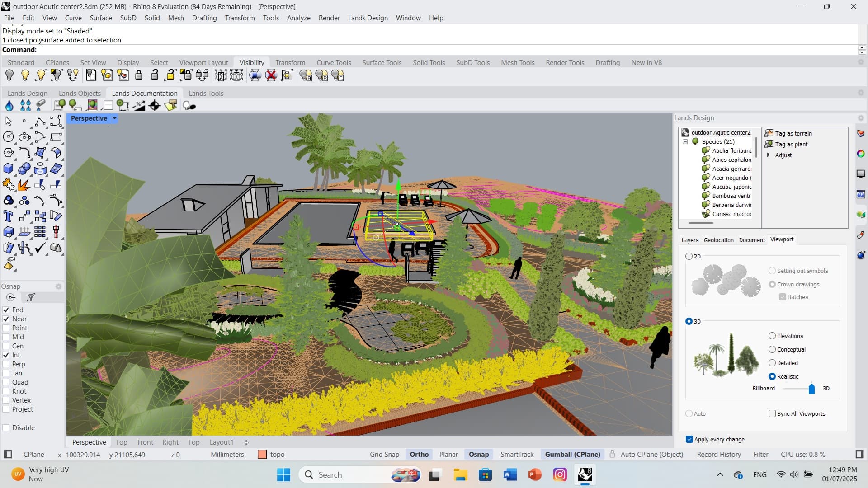Image resolution: width=868 pixels, height=488 pixels.
Task: Select the Lock Objects padlock tool
Action: point(138,75)
